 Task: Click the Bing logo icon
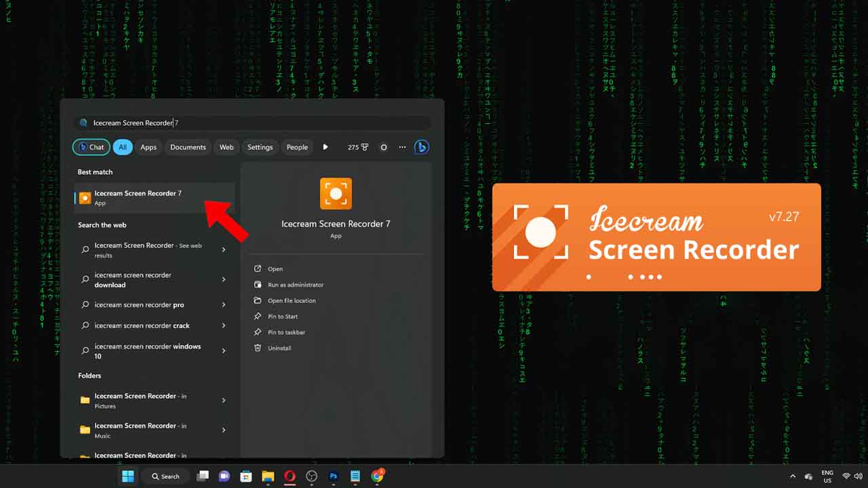pos(421,146)
